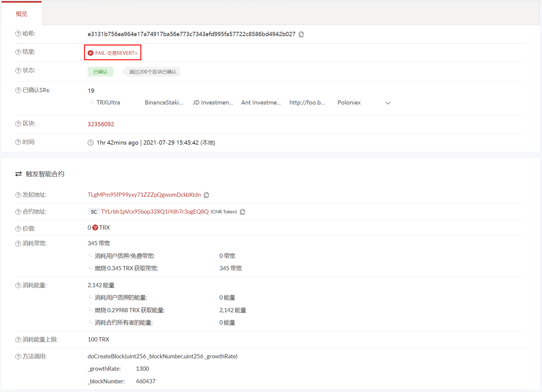Open help tooltip beside 消耗能量
The width and height of the screenshot is (542, 392).
(17, 285)
